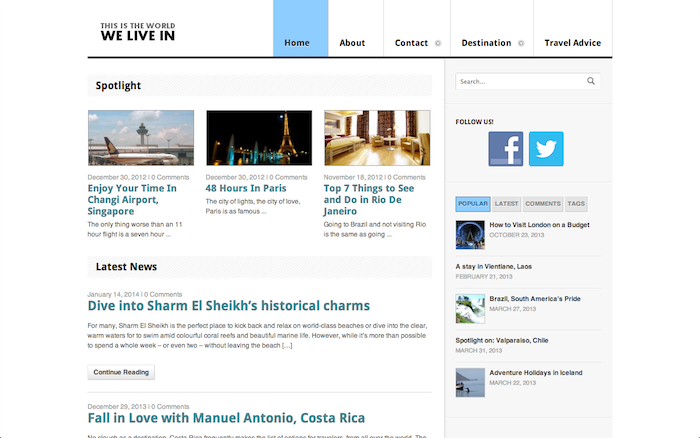Open the Changi Airport plane thumbnail
Image resolution: width=700 pixels, height=438 pixels.
tap(141, 138)
